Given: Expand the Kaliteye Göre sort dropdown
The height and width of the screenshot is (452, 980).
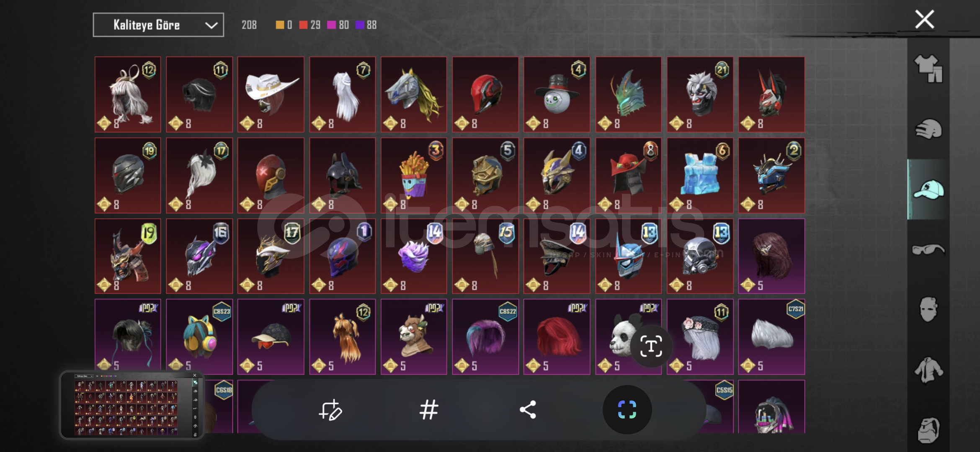Looking at the screenshot, I should (158, 25).
